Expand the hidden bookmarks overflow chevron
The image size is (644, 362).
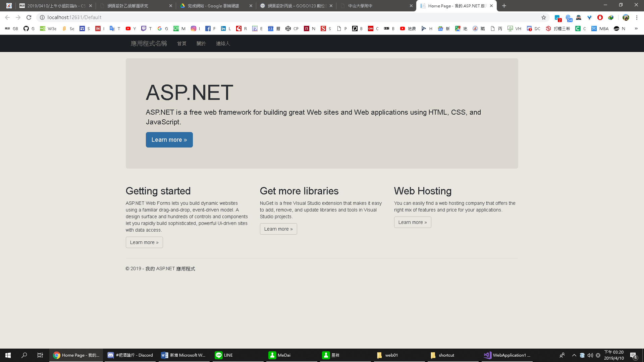click(636, 29)
